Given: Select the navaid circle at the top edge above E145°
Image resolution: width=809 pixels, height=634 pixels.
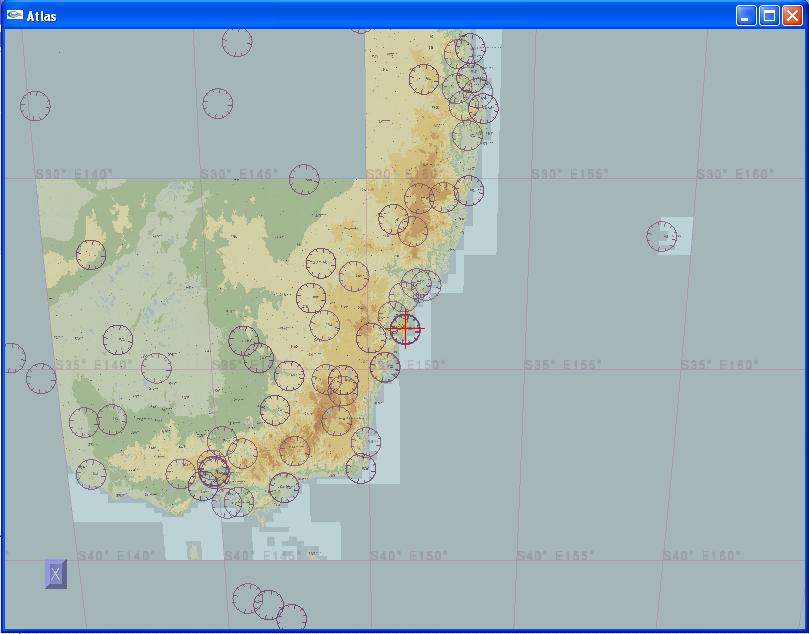Looking at the screenshot, I should tap(237, 42).
